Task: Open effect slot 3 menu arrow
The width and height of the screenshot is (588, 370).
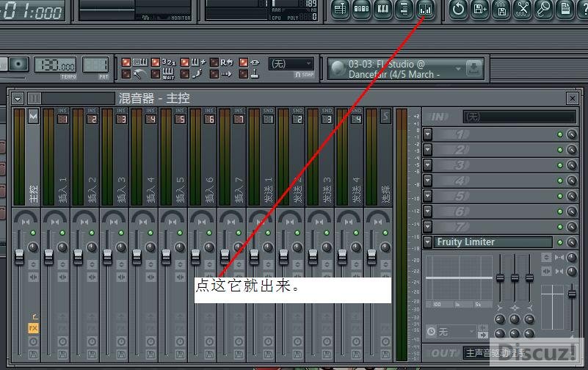Action: pyautogui.click(x=427, y=165)
